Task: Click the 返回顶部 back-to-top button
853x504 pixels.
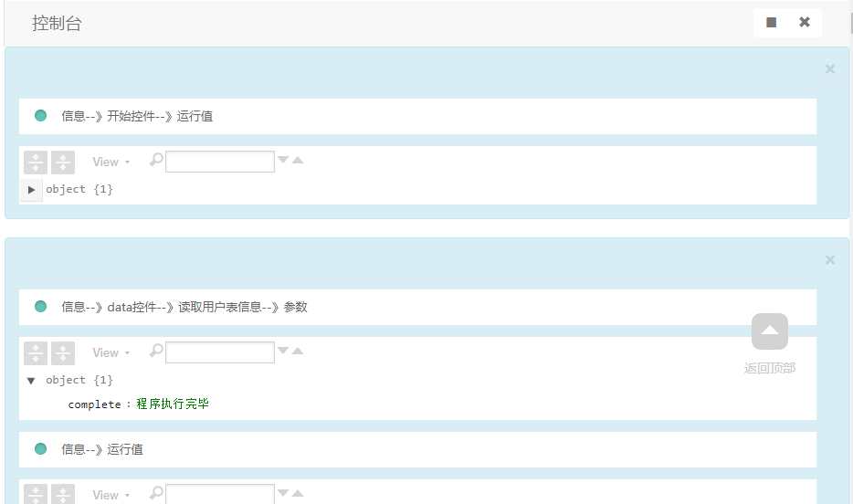Action: [x=769, y=332]
